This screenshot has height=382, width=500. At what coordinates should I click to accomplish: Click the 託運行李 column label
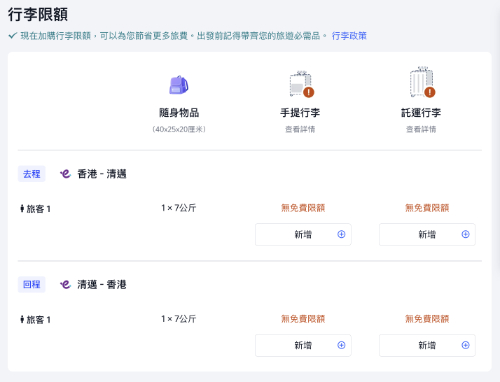(421, 113)
